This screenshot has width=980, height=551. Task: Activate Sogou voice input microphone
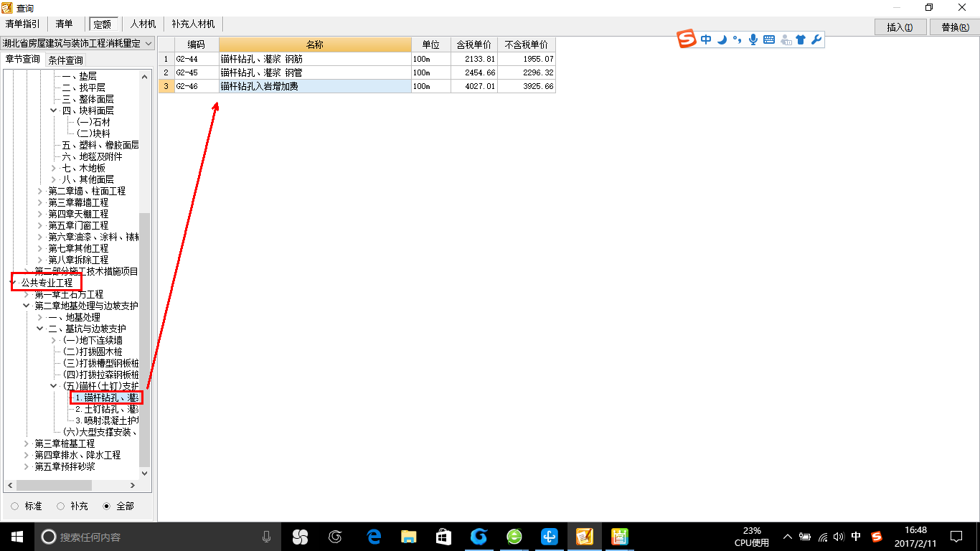coord(753,39)
